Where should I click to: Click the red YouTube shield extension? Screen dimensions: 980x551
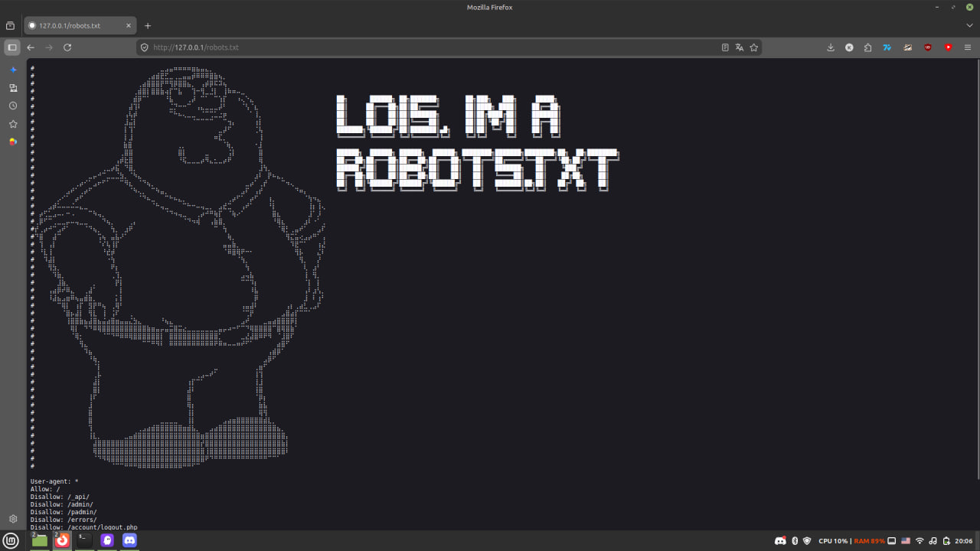[948, 47]
